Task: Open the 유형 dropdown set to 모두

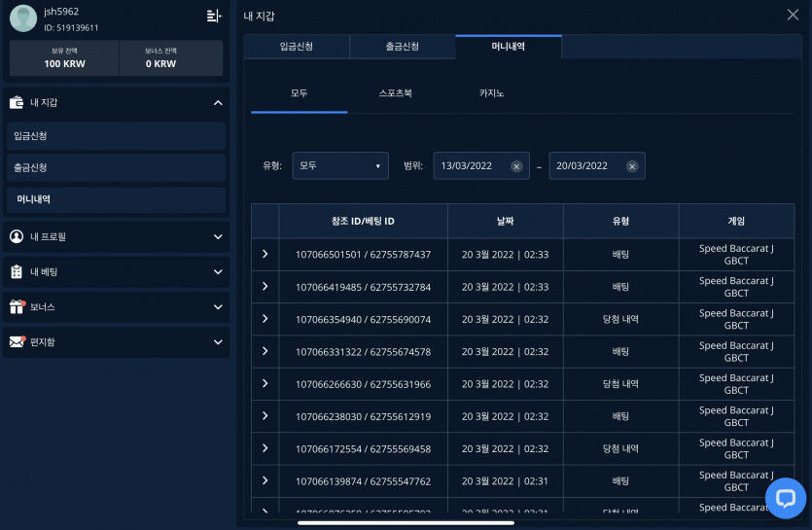Action: click(340, 165)
